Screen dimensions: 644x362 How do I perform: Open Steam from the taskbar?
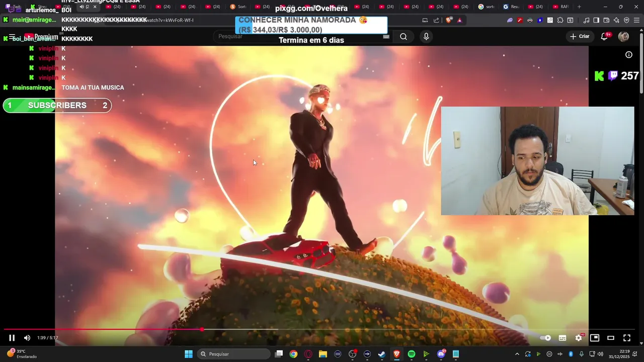(382, 354)
